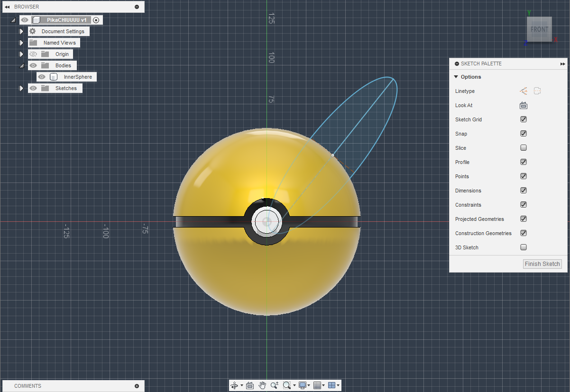This screenshot has height=392, width=570.
Task: Open the Grid and Snaps icon
Action: [x=318, y=386]
